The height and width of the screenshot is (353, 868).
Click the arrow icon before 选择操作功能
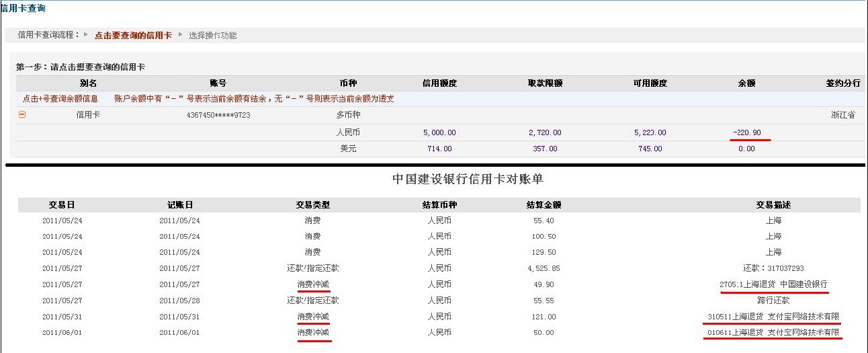click(181, 34)
